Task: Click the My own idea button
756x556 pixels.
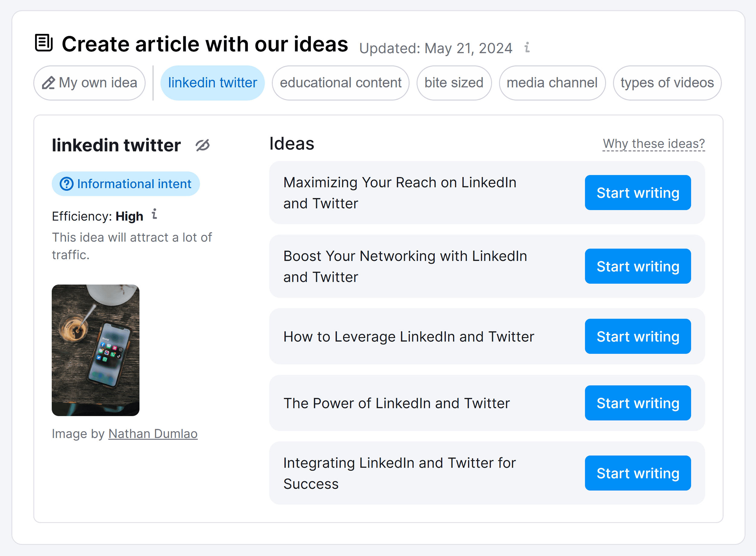Action: 89,83
